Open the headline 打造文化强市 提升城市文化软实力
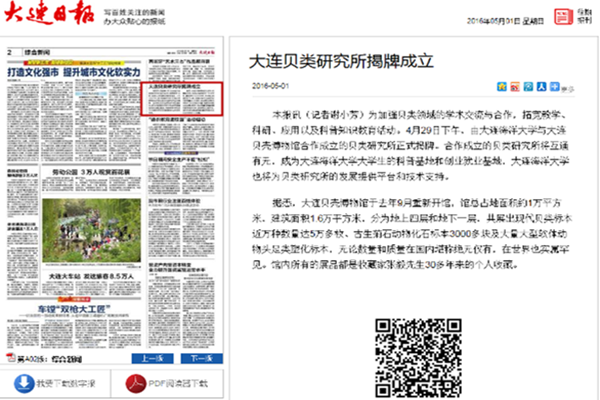 pos(74,72)
